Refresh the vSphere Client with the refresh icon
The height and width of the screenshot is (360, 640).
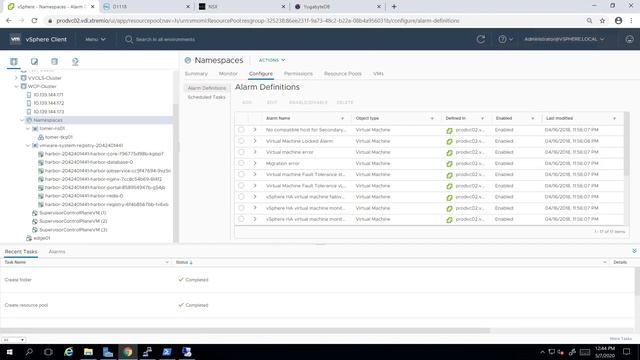[481, 39]
